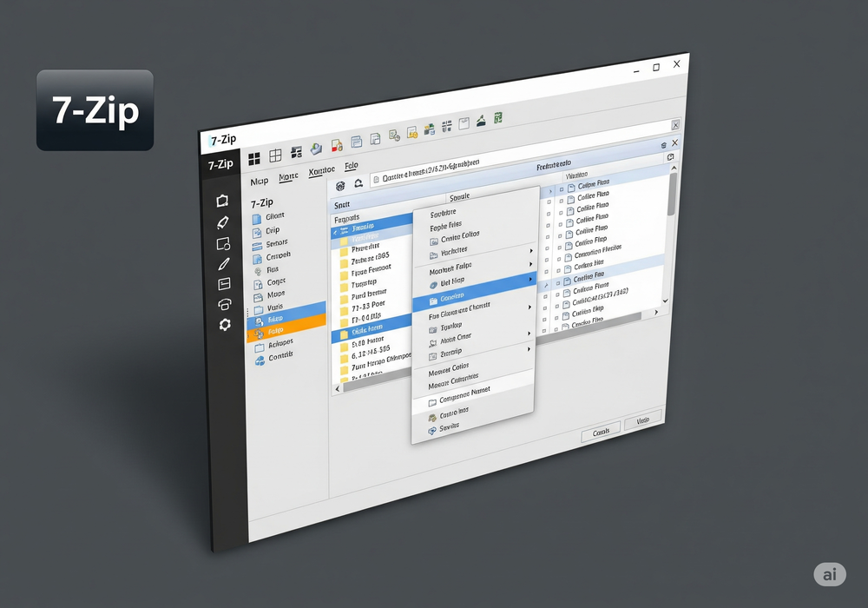
Task: Click the green sheet icon ending the toolbar
Action: point(498,117)
